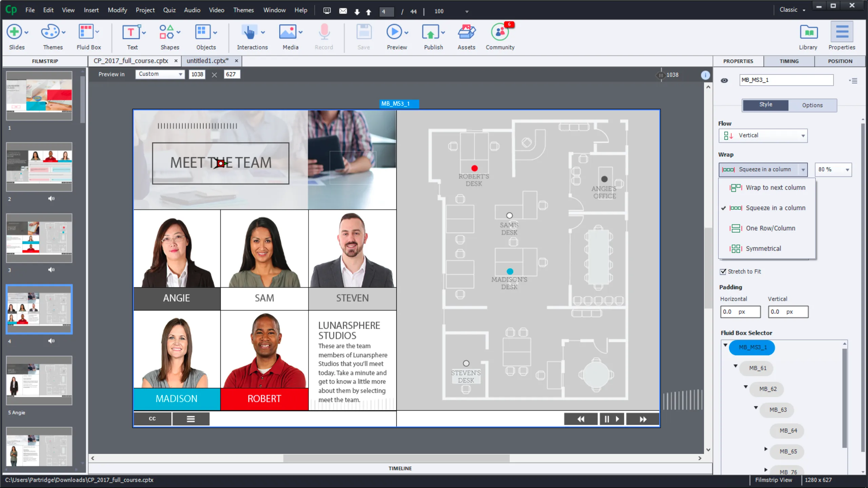Screen dimensions: 868x488
Task: Open the Preview in Custom dropdown
Action: click(x=159, y=74)
